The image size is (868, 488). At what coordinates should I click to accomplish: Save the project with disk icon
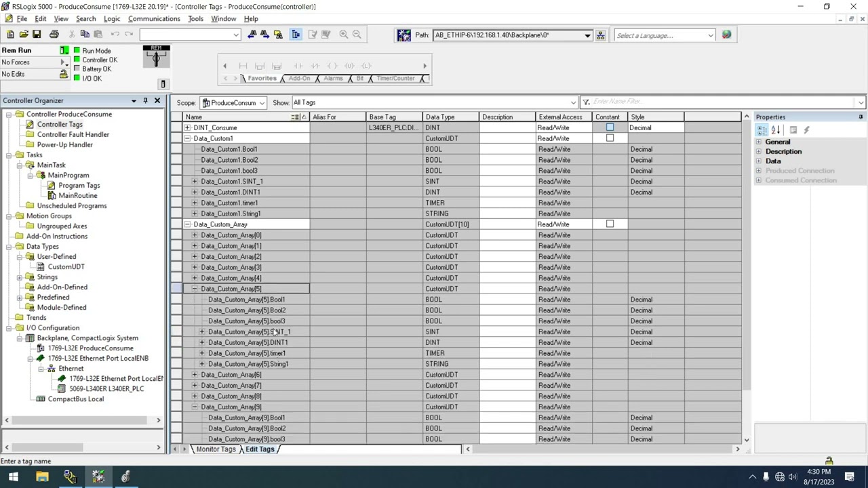pyautogui.click(x=37, y=35)
